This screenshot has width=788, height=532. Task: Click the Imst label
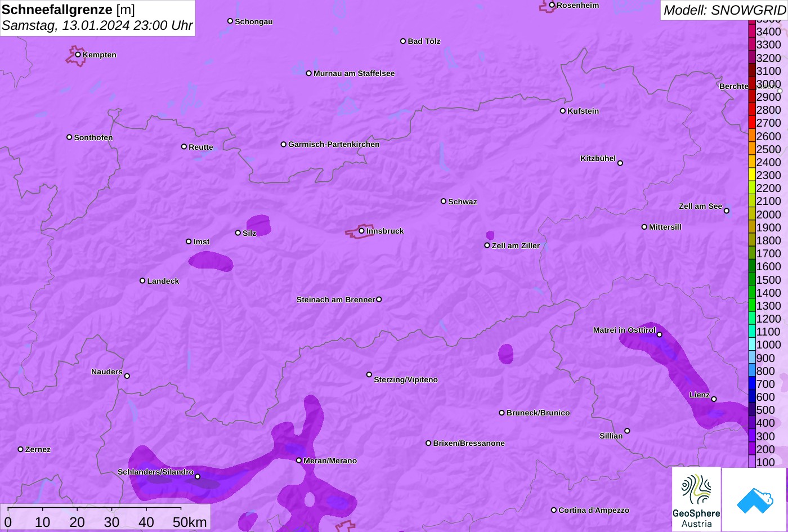tap(202, 242)
